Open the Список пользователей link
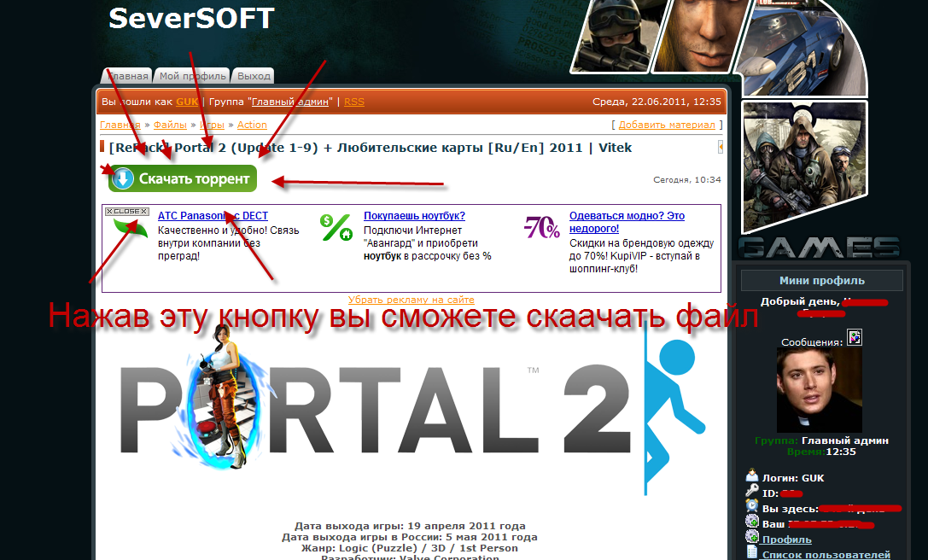928x560 pixels. 826,555
